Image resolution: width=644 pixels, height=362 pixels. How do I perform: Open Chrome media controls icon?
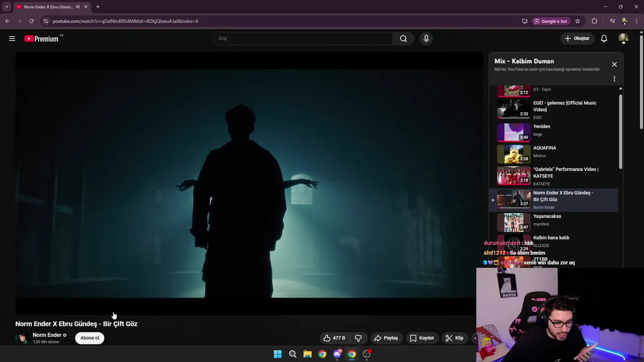(612, 21)
